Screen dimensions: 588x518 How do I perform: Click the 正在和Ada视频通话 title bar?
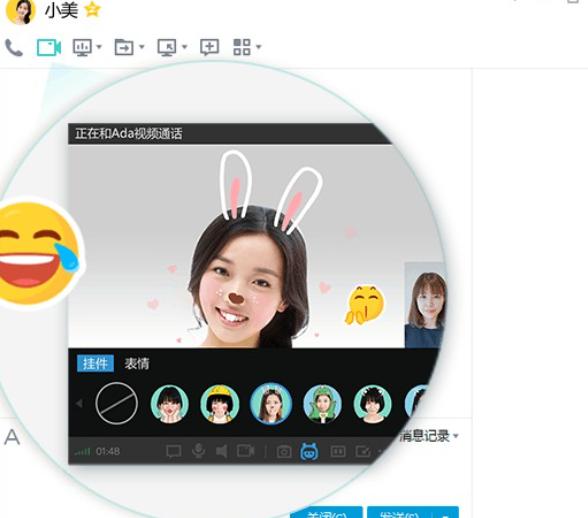pyautogui.click(x=229, y=134)
